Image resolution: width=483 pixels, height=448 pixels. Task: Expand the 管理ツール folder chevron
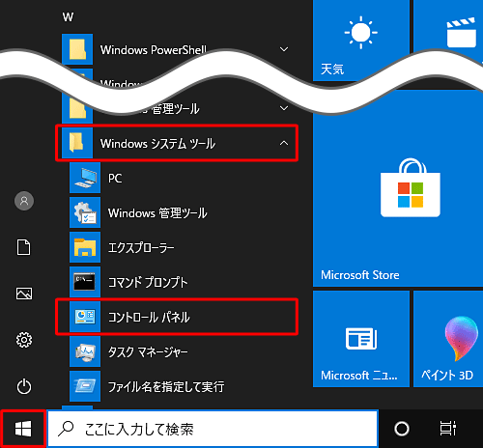[x=284, y=108]
